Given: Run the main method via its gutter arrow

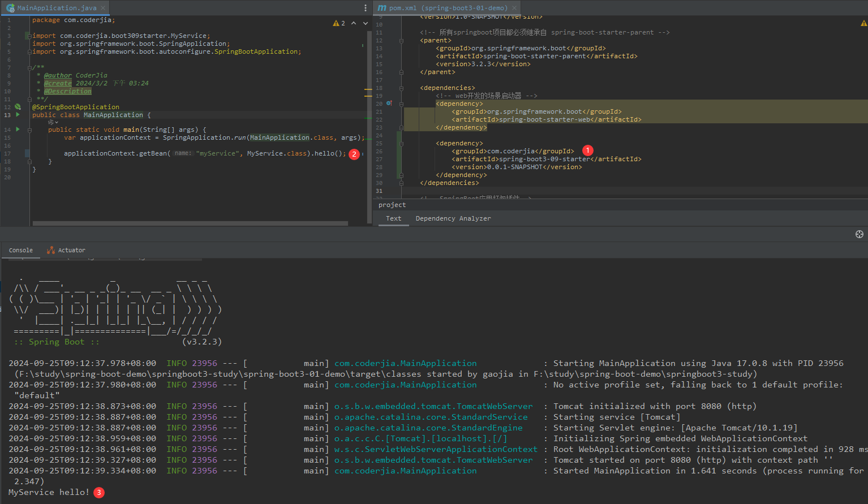Looking at the screenshot, I should pyautogui.click(x=18, y=130).
